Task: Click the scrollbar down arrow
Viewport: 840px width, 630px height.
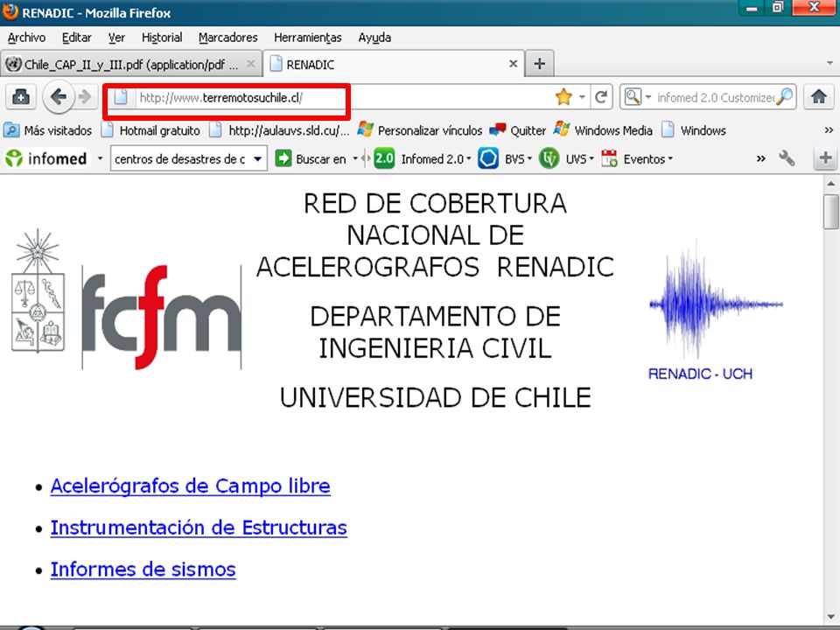Action: (831, 617)
